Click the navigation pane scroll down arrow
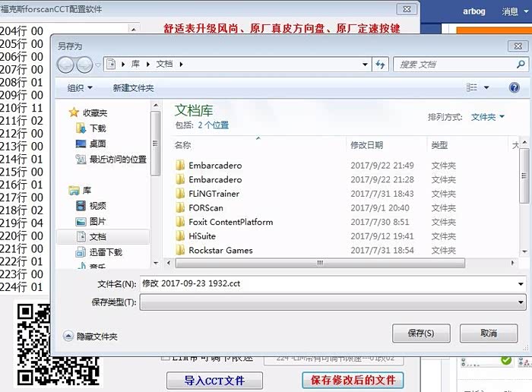532x392 pixels. 156,263
